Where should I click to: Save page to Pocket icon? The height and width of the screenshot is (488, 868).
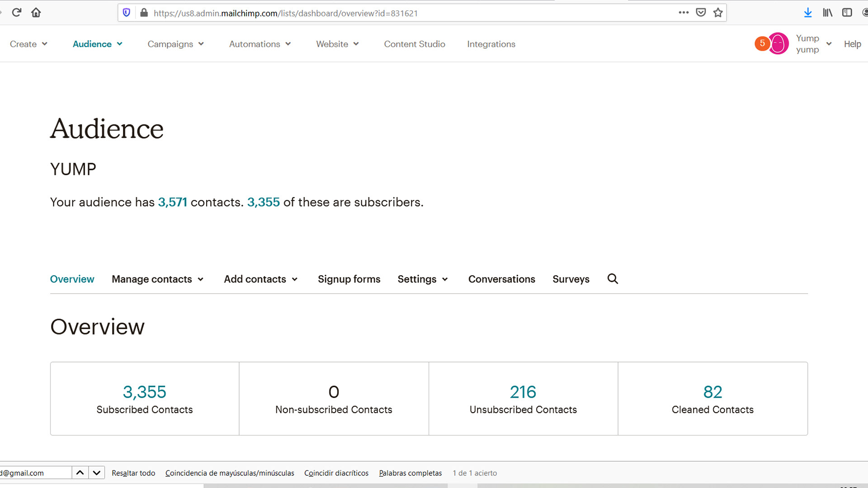pyautogui.click(x=701, y=13)
